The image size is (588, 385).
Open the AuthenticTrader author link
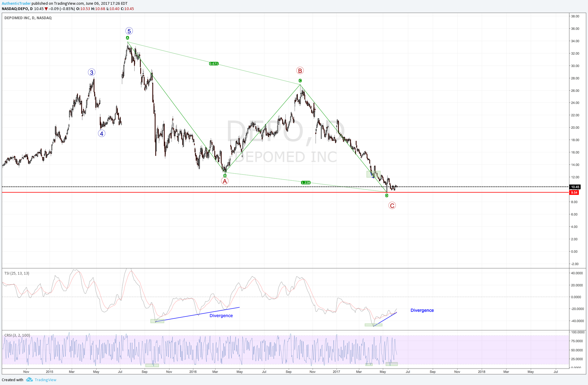(x=16, y=4)
